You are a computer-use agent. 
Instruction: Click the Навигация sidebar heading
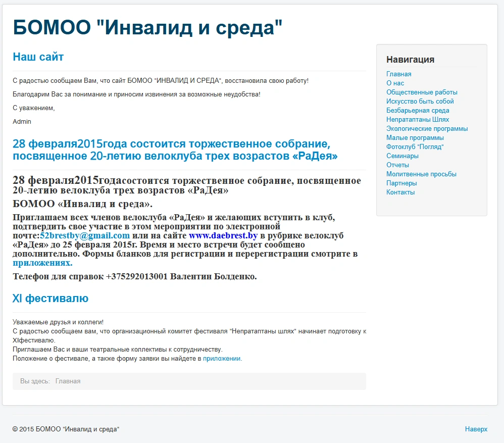pos(410,60)
